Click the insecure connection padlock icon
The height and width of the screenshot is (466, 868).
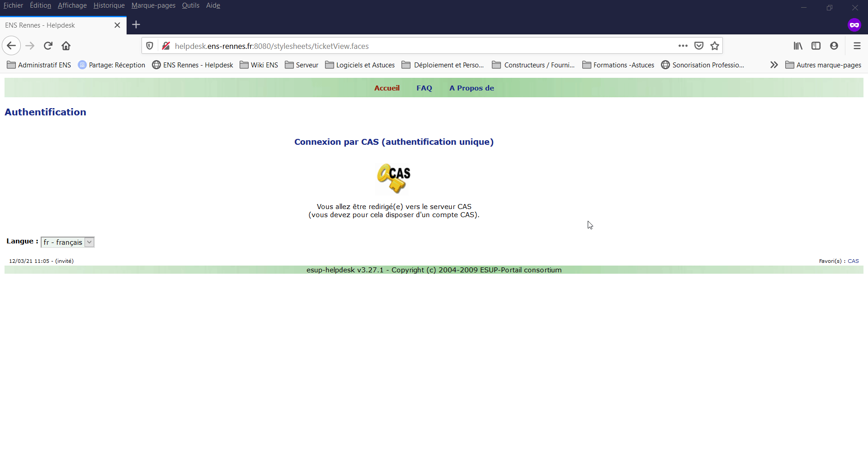(x=166, y=46)
